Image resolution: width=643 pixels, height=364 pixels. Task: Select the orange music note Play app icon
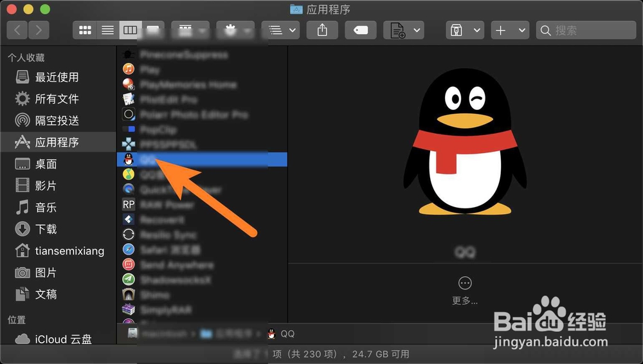pyautogui.click(x=129, y=69)
